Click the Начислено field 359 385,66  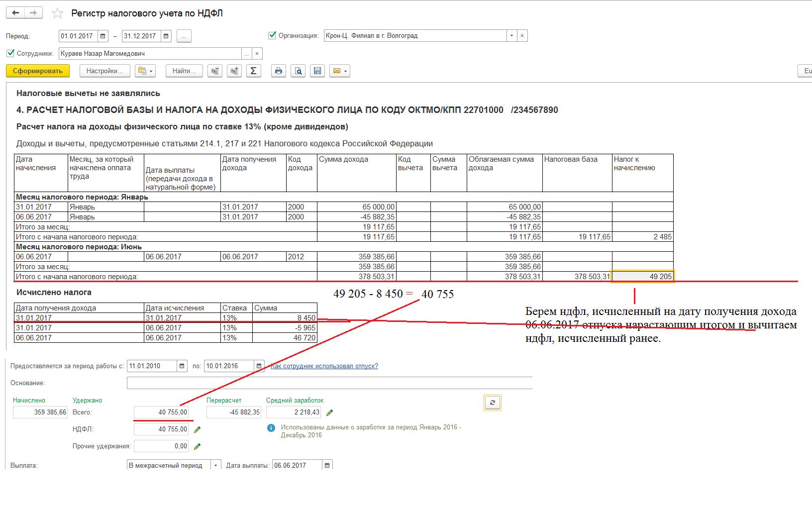40,412
